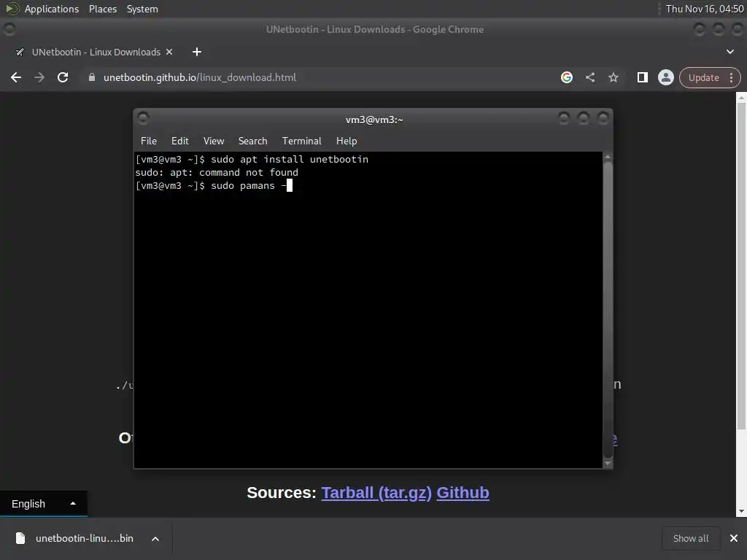Open the terminal Search menu
Screen dimensions: 747x560
(252, 141)
